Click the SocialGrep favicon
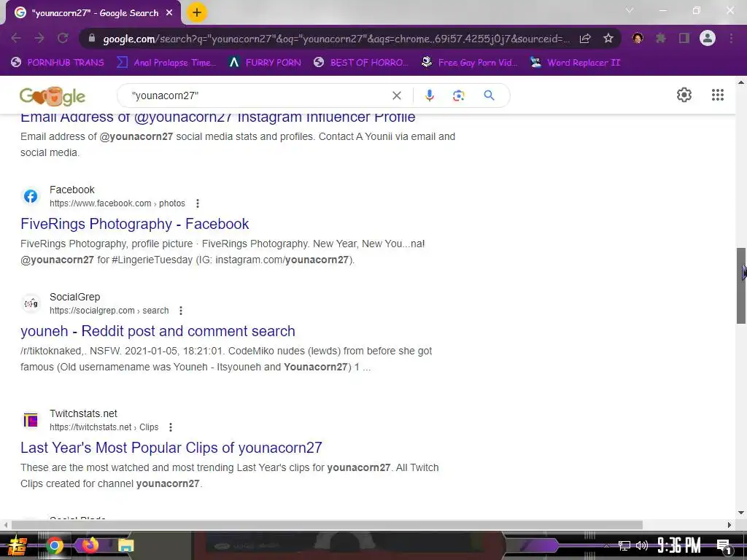 [31, 303]
